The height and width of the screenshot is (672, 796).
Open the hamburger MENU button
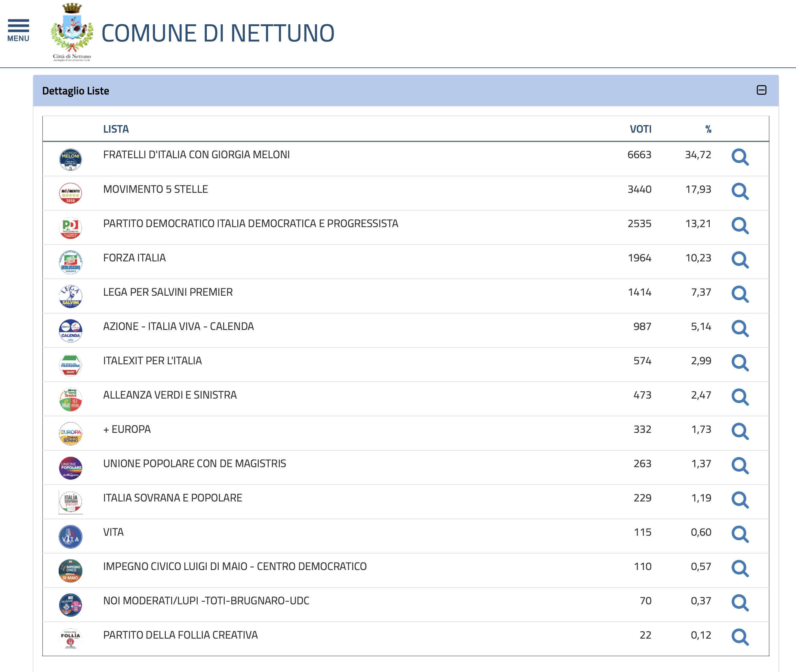[x=18, y=30]
